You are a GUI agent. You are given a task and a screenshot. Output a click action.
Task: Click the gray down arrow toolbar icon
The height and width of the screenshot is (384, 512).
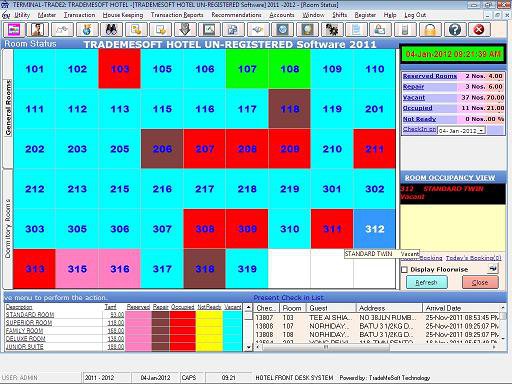pyautogui.click(x=185, y=30)
